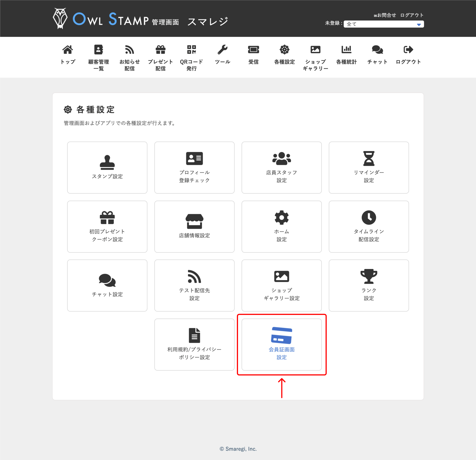Click the timeline delivery clock icon
Viewport: 476px width, 460px height.
(368, 217)
